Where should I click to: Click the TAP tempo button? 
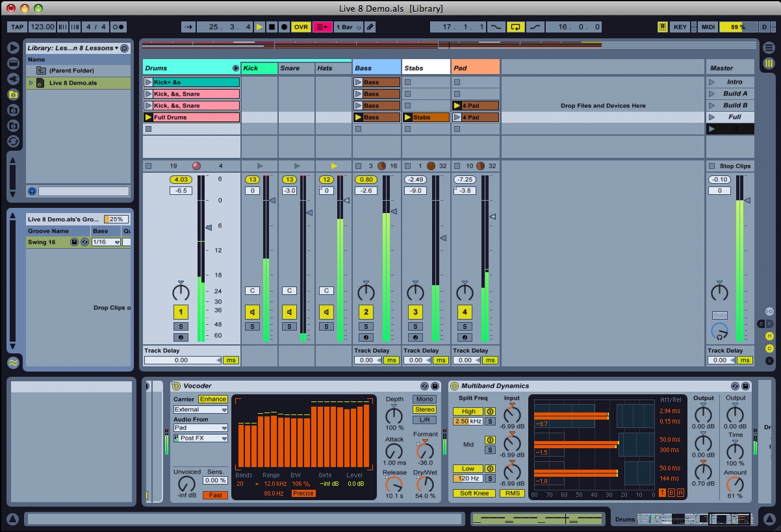(17, 27)
